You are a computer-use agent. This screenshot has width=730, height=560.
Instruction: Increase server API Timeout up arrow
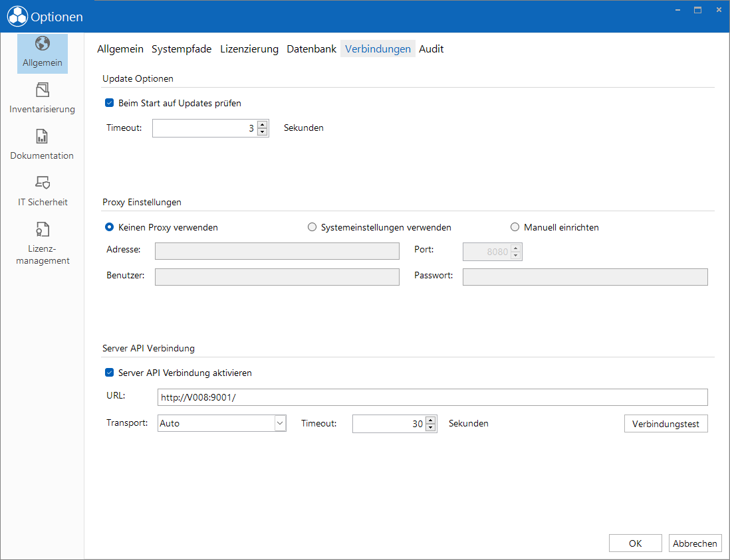coord(431,420)
